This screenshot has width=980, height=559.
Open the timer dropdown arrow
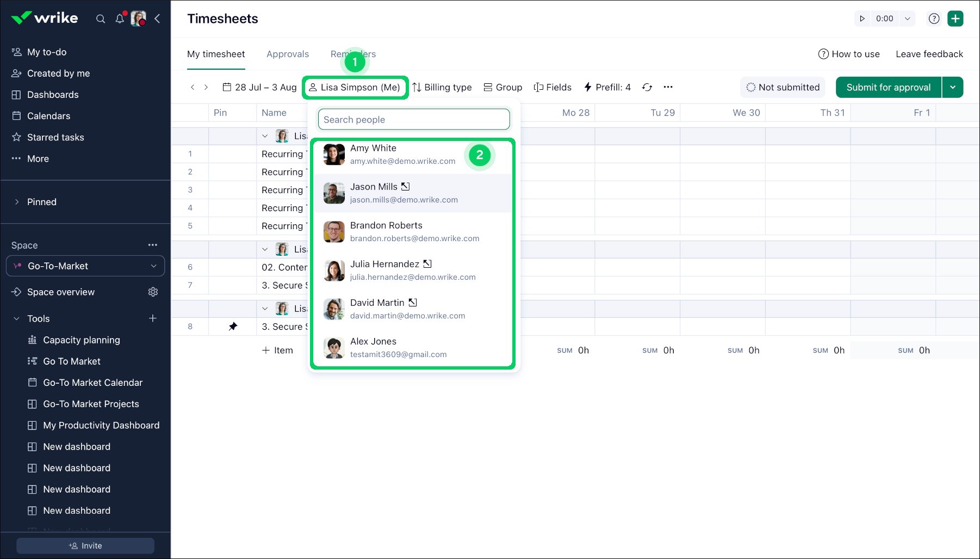(x=907, y=19)
